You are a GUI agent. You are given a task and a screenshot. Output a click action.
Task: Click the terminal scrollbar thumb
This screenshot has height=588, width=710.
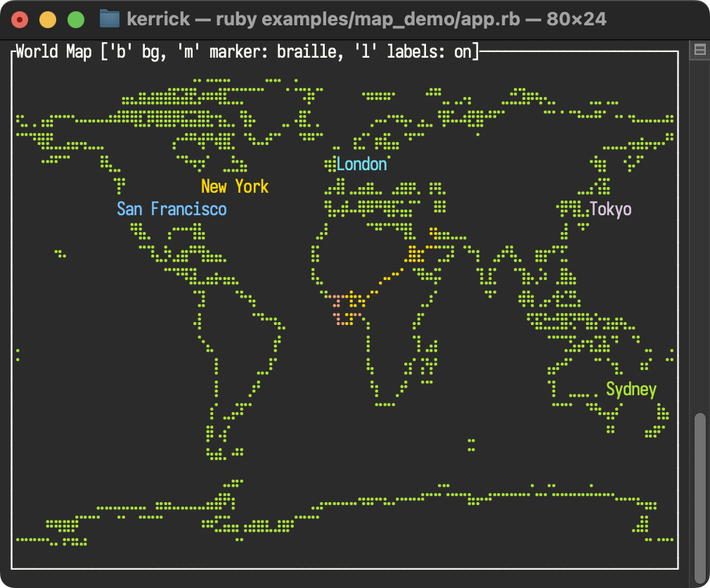pyautogui.click(x=700, y=498)
